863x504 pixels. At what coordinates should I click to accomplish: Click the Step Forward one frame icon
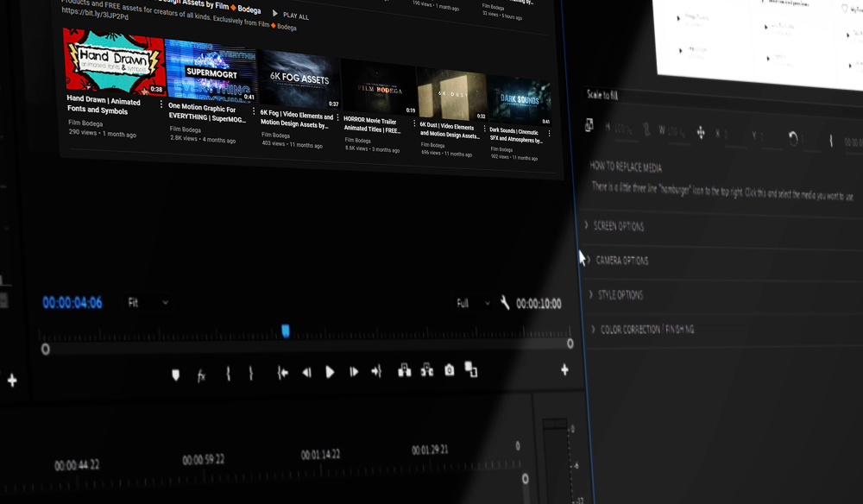click(354, 370)
